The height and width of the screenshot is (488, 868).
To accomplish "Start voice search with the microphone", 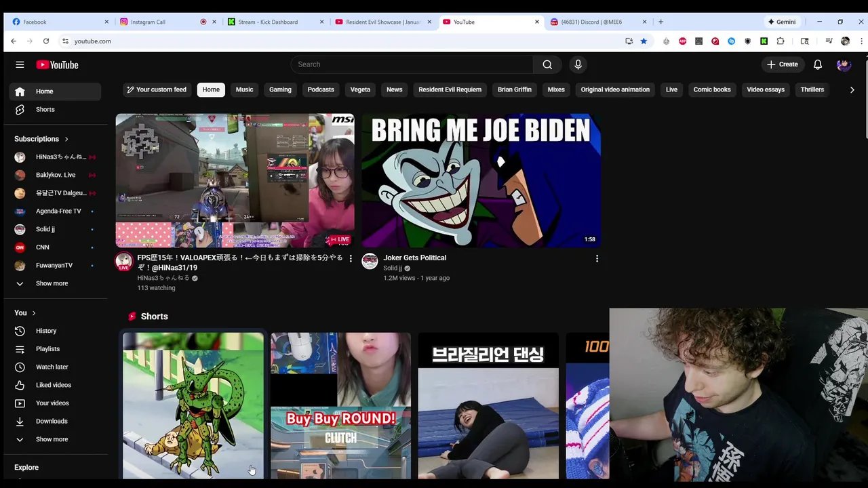I will point(578,64).
